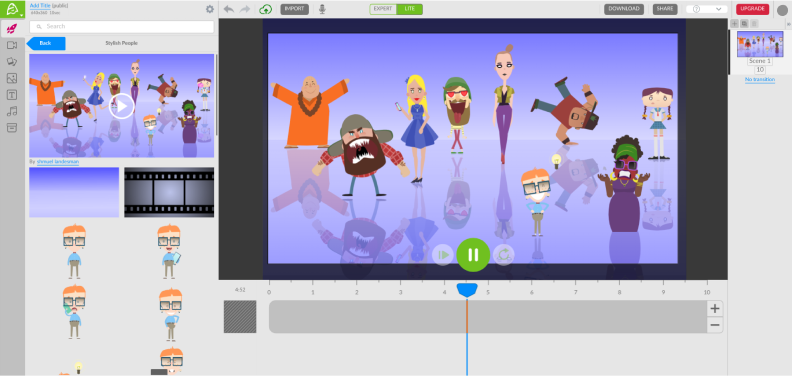Viewport: 792px width, 376px height.
Task: Switch to EXPERT mode
Action: pos(383,9)
